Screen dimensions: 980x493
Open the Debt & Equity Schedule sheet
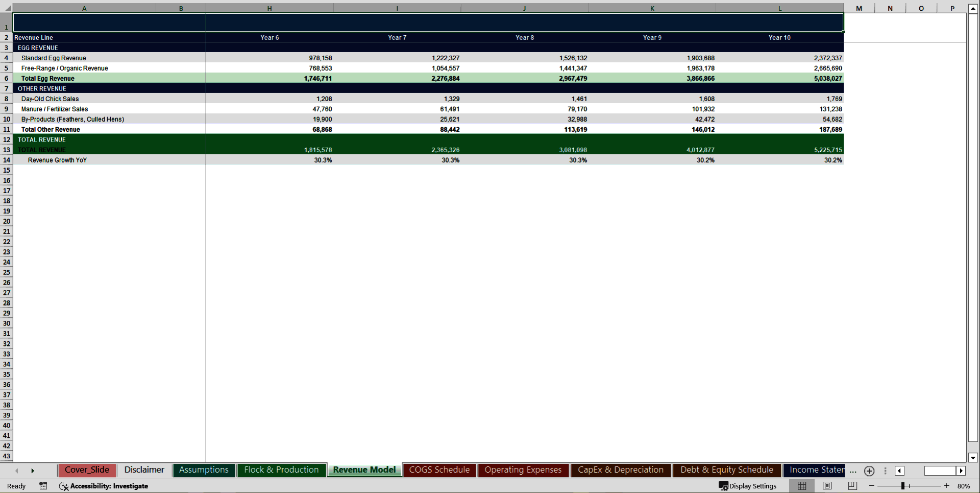click(x=726, y=469)
